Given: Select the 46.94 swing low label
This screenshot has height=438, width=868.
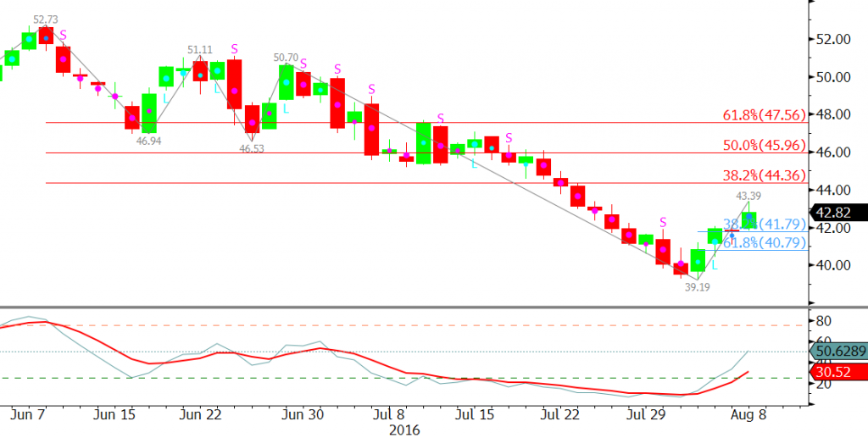Looking at the screenshot, I should [x=149, y=141].
